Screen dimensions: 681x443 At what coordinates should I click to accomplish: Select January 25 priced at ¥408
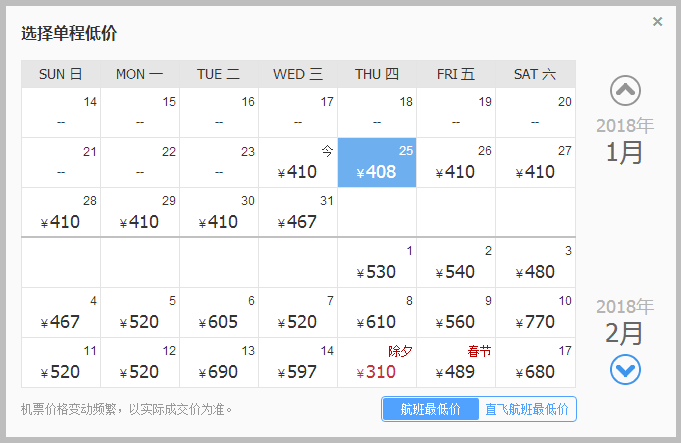pyautogui.click(x=377, y=162)
